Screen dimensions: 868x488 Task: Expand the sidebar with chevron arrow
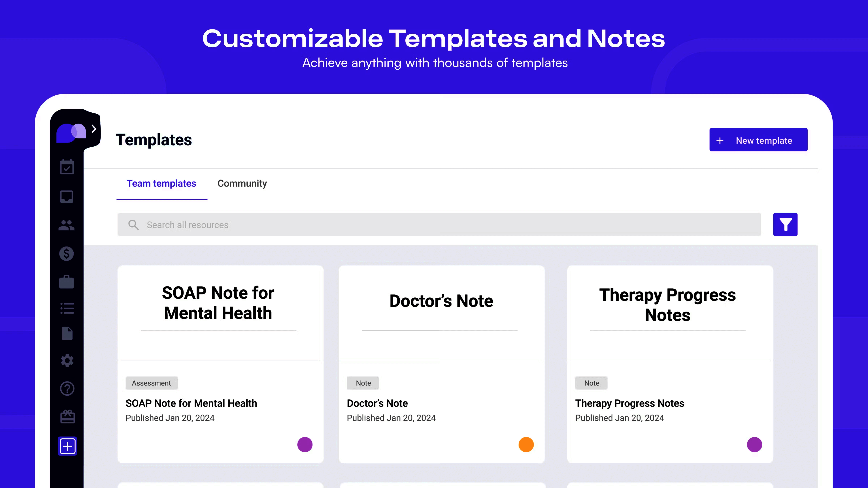click(x=94, y=129)
